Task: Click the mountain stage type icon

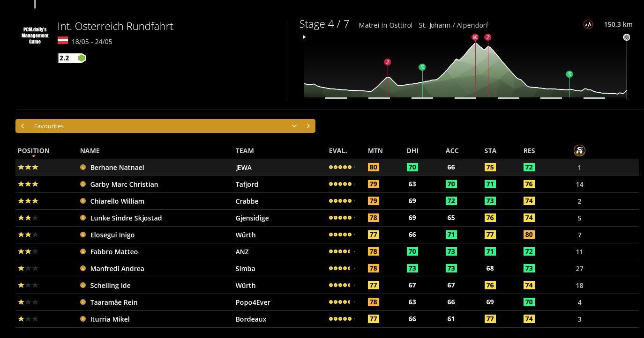Action: tap(588, 24)
